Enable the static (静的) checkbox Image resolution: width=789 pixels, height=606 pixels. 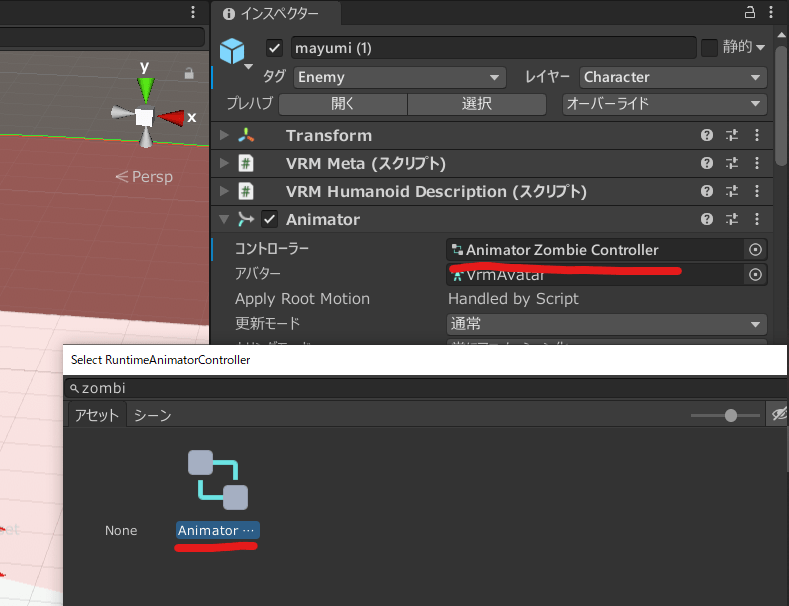pyautogui.click(x=709, y=48)
